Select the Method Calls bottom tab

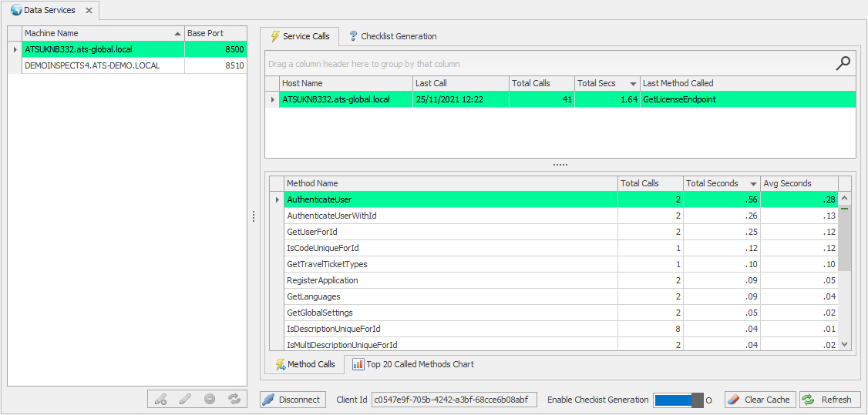pyautogui.click(x=305, y=365)
